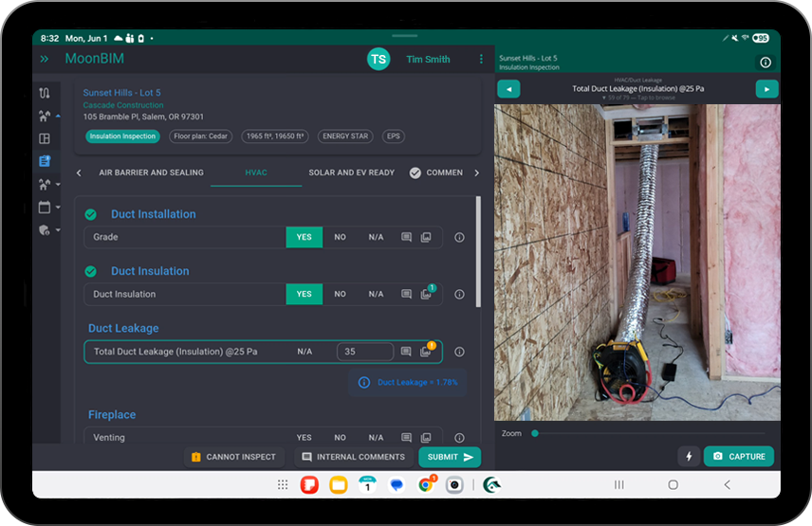Open the inspections clipboard sidebar icon
This screenshot has height=526, width=812.
point(45,161)
